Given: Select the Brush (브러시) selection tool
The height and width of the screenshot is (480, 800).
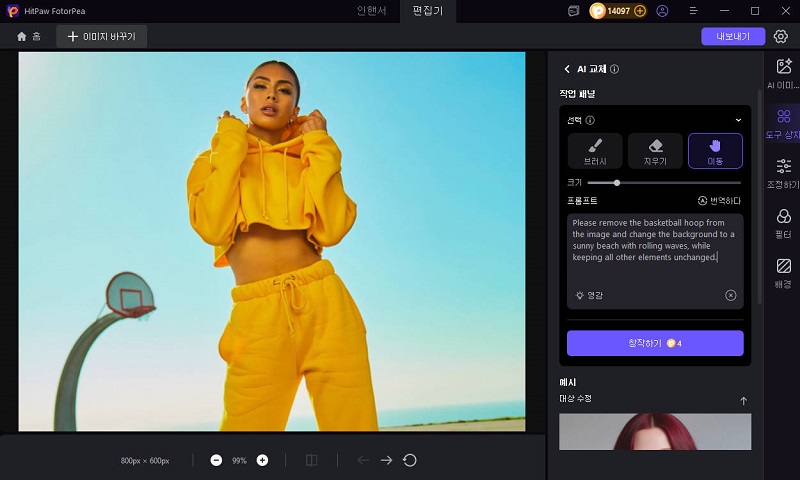Looking at the screenshot, I should (x=595, y=150).
